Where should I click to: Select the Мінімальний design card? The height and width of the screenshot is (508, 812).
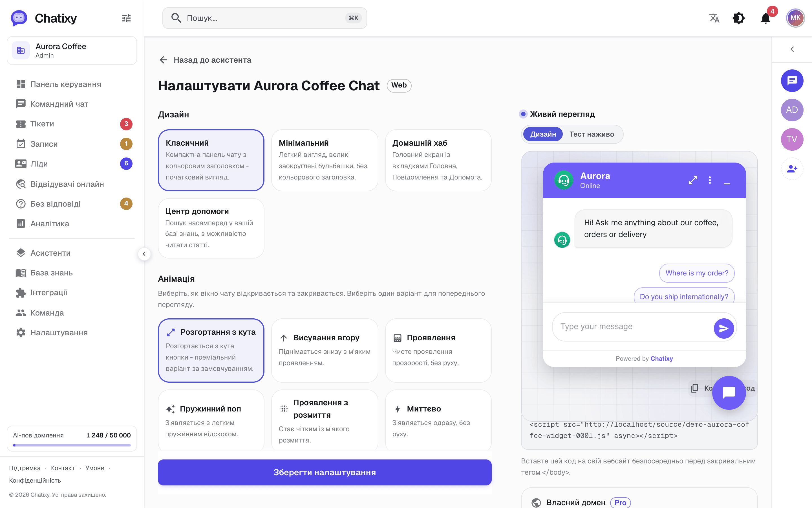(x=325, y=160)
